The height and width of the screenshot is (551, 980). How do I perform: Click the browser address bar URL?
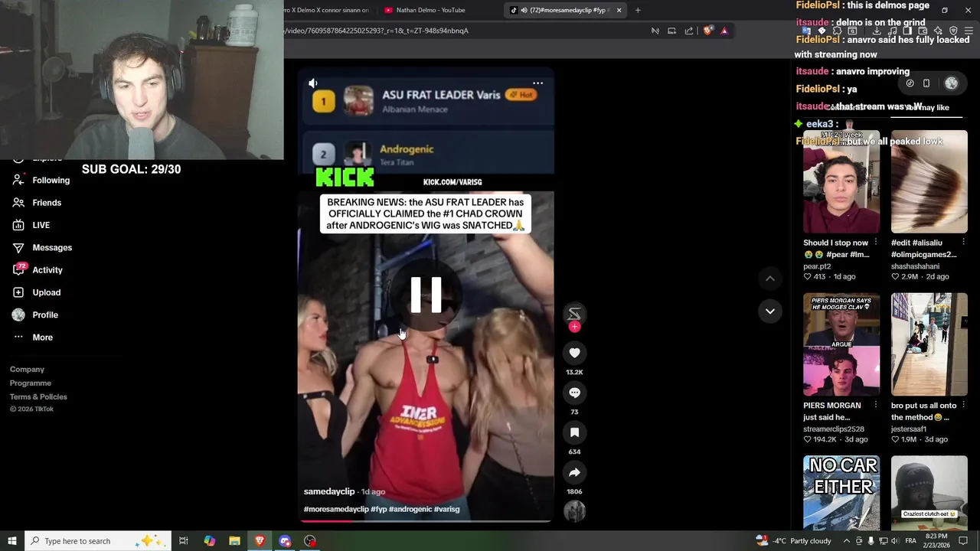[x=377, y=31]
